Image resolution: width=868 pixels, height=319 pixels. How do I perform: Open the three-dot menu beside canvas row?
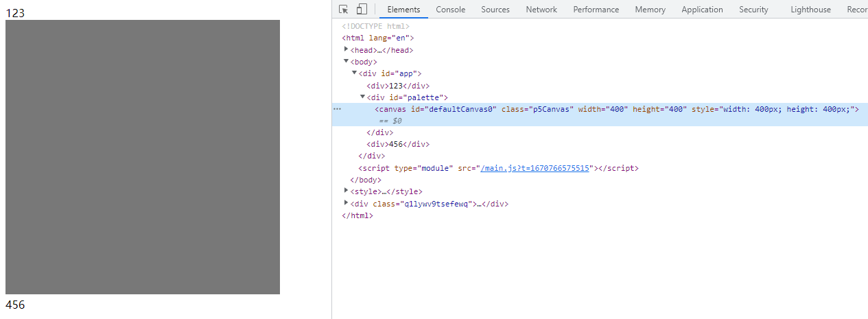(x=337, y=109)
